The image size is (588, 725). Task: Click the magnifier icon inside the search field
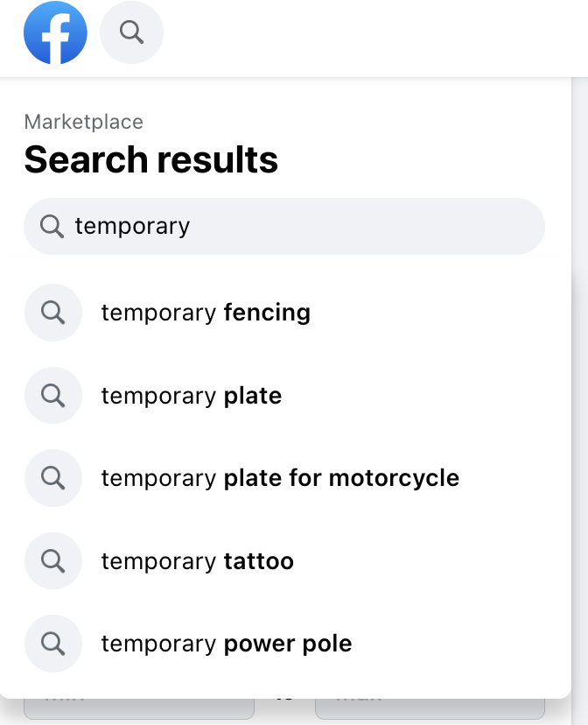(x=52, y=227)
